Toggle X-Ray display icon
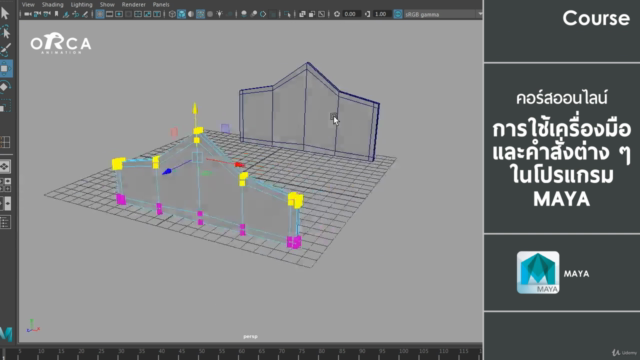 [302, 14]
